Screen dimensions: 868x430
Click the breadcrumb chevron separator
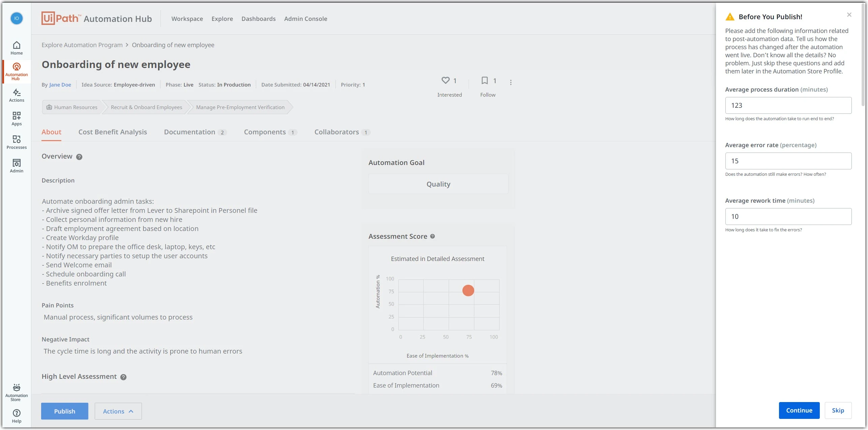click(127, 45)
